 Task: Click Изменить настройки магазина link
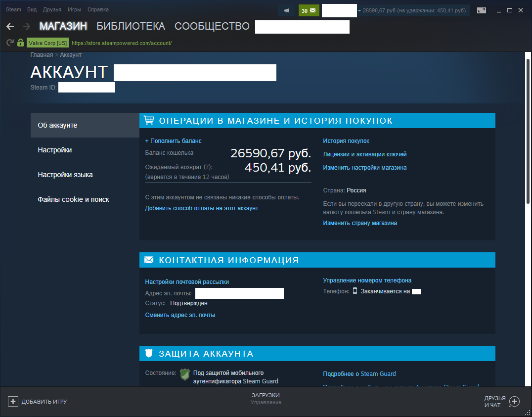pyautogui.click(x=365, y=167)
